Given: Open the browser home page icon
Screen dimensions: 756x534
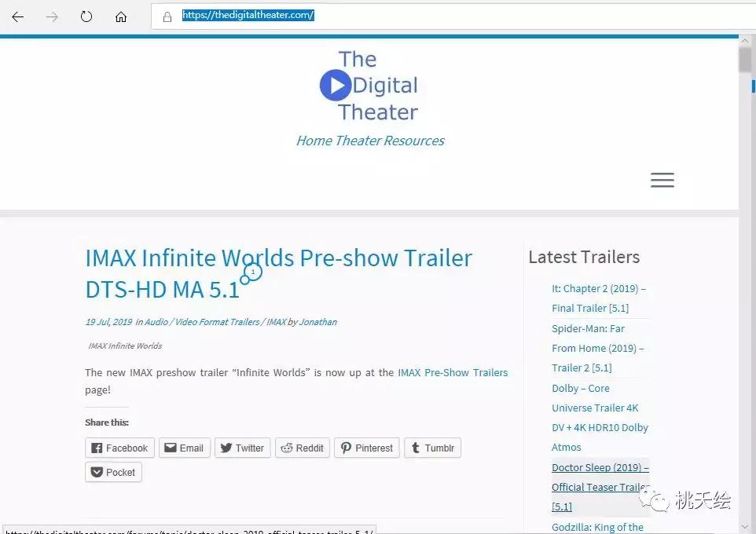Looking at the screenshot, I should pyautogui.click(x=121, y=16).
